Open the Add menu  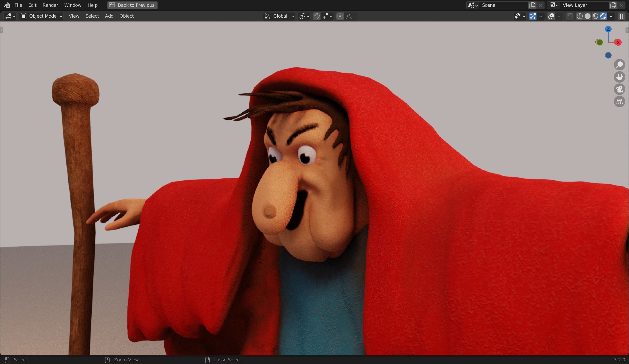tap(109, 16)
